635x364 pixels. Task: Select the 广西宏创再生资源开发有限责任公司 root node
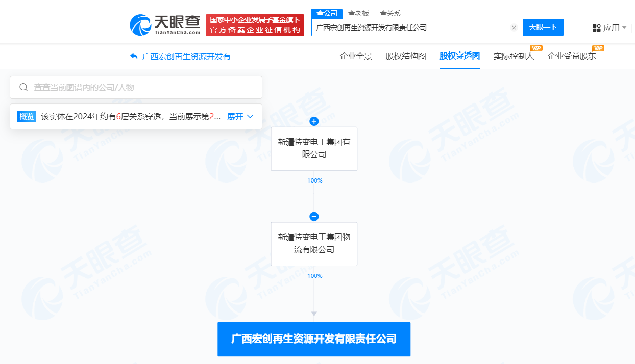[x=314, y=339]
